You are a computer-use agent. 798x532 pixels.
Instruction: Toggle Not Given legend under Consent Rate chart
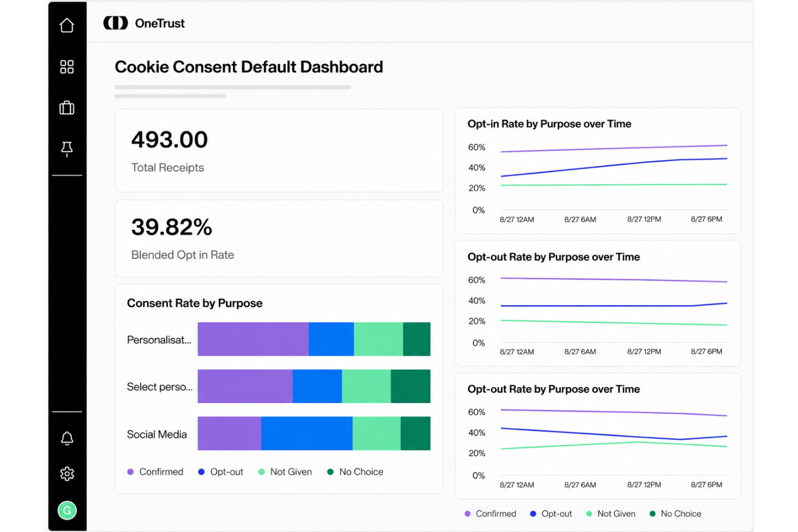click(285, 472)
